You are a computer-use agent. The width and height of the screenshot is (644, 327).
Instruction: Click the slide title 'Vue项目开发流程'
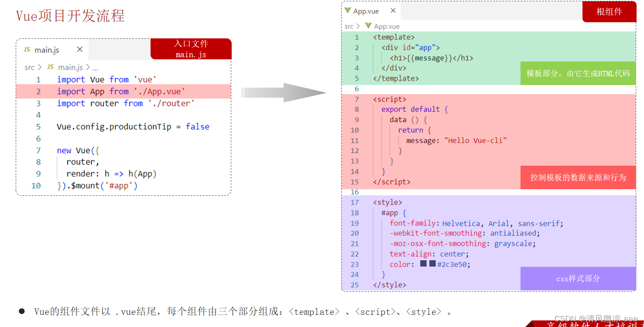(70, 16)
